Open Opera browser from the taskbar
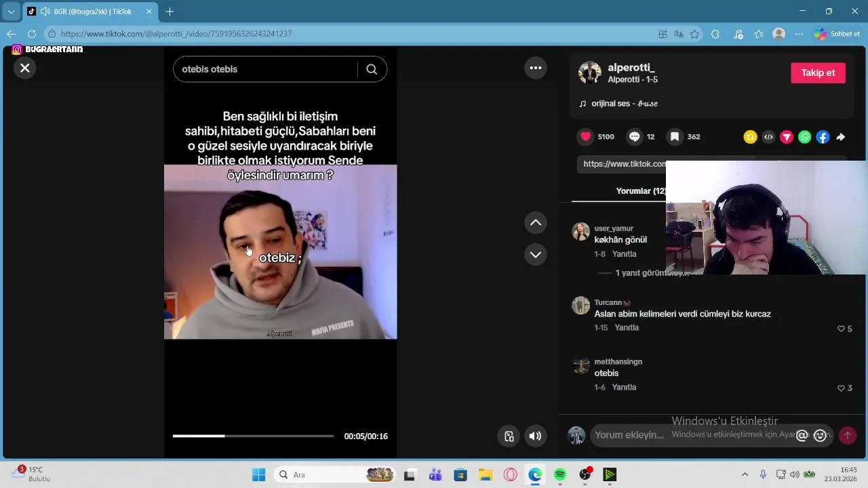This screenshot has height=488, width=868. click(510, 474)
